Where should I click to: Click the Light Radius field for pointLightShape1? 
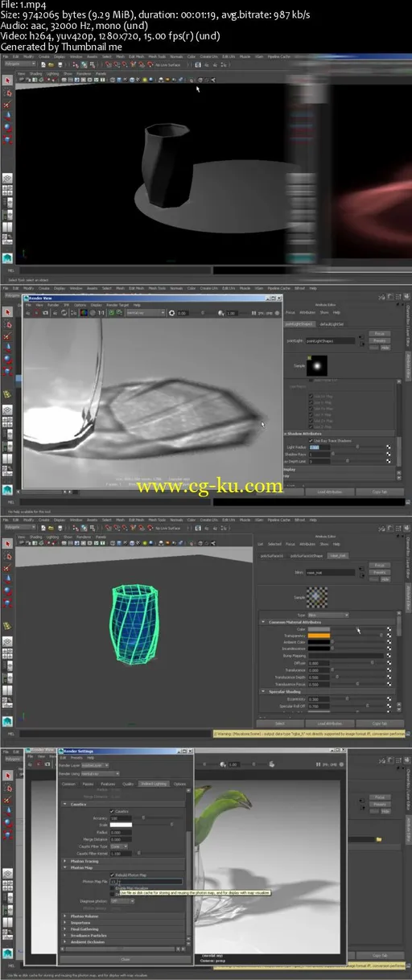[320, 447]
